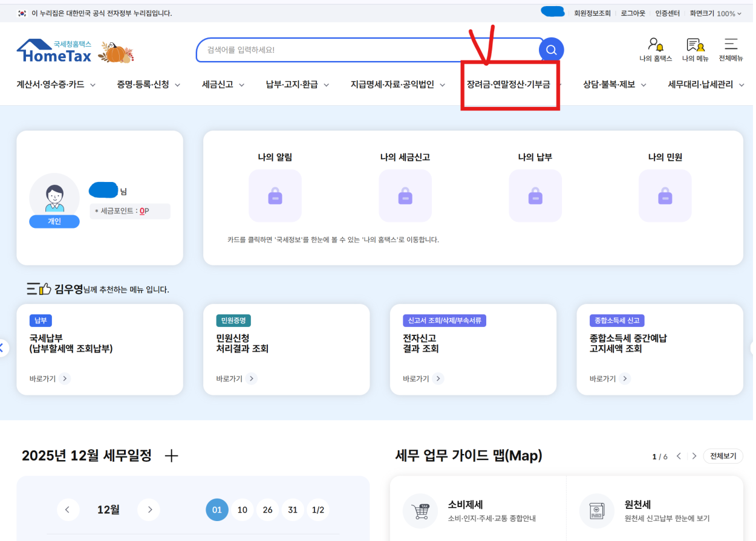Viewport: 756px width, 541px height.
Task: Expand the 납부·고지·환급 dropdown
Action: pyautogui.click(x=292, y=85)
